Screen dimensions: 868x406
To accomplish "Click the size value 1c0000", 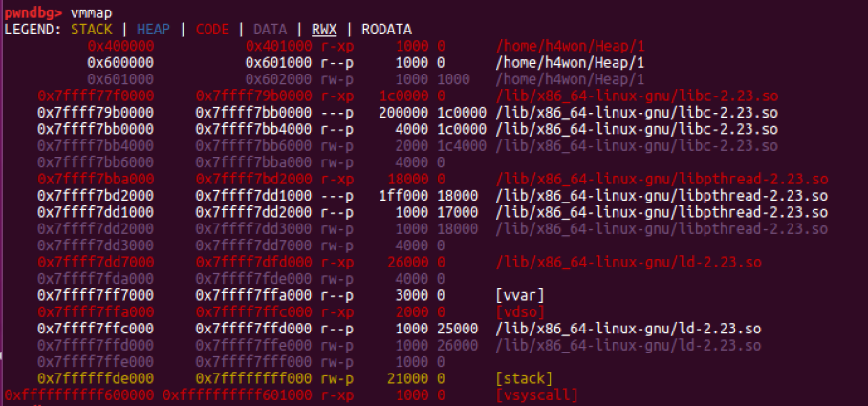I will [403, 96].
